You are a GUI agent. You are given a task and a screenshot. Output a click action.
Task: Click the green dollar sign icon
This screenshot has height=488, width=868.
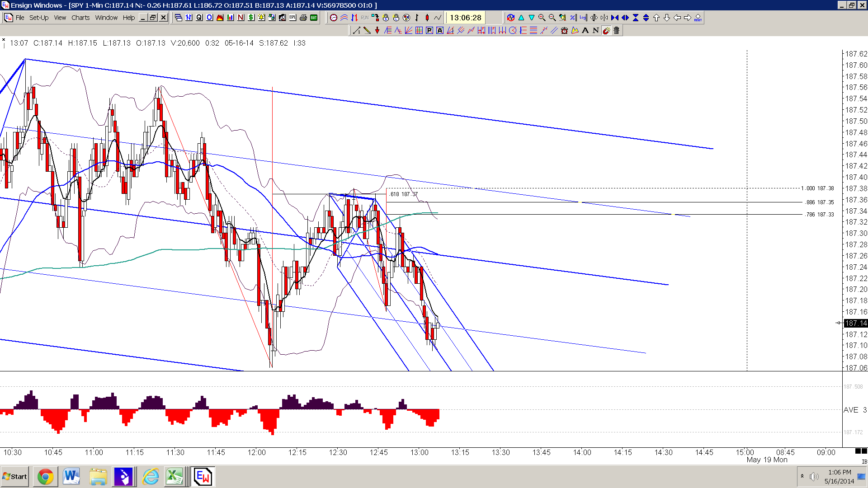251,18
